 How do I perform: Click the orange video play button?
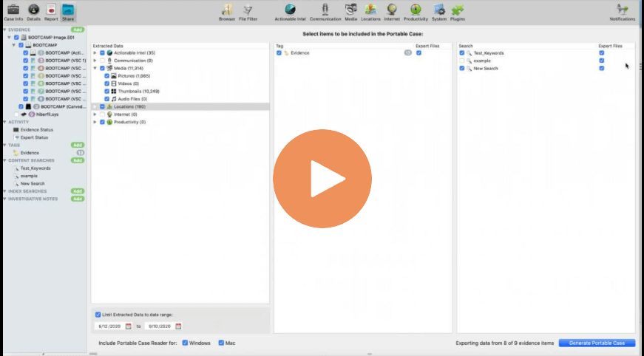point(322,179)
